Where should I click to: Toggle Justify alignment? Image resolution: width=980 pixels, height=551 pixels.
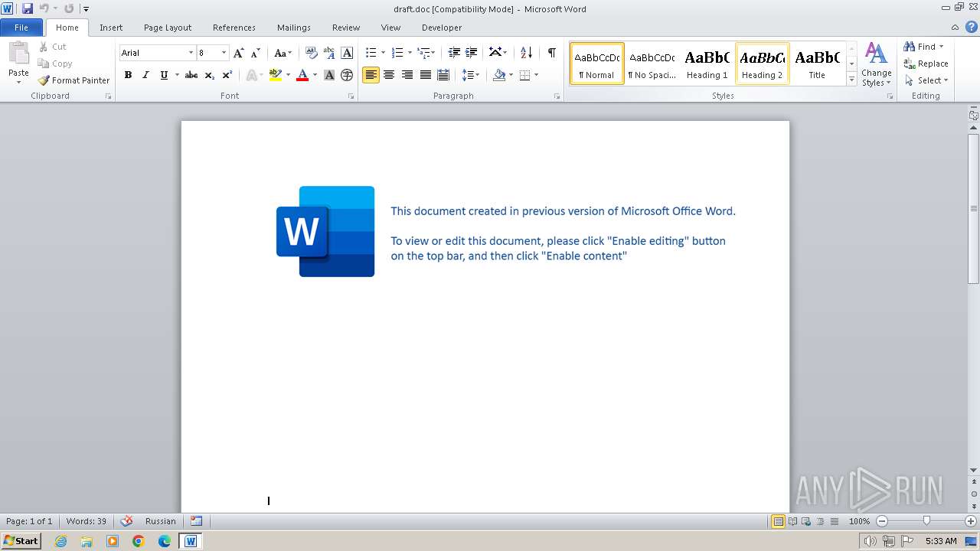tap(425, 75)
